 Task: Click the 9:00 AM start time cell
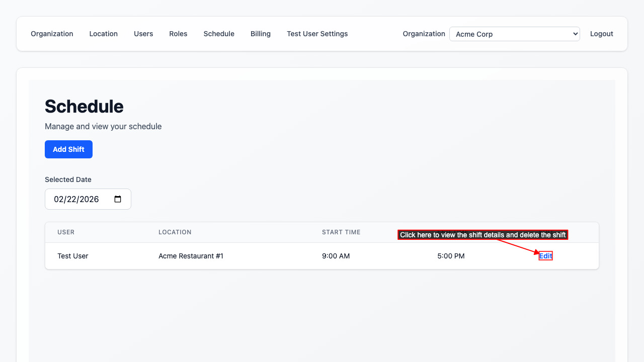(336, 256)
